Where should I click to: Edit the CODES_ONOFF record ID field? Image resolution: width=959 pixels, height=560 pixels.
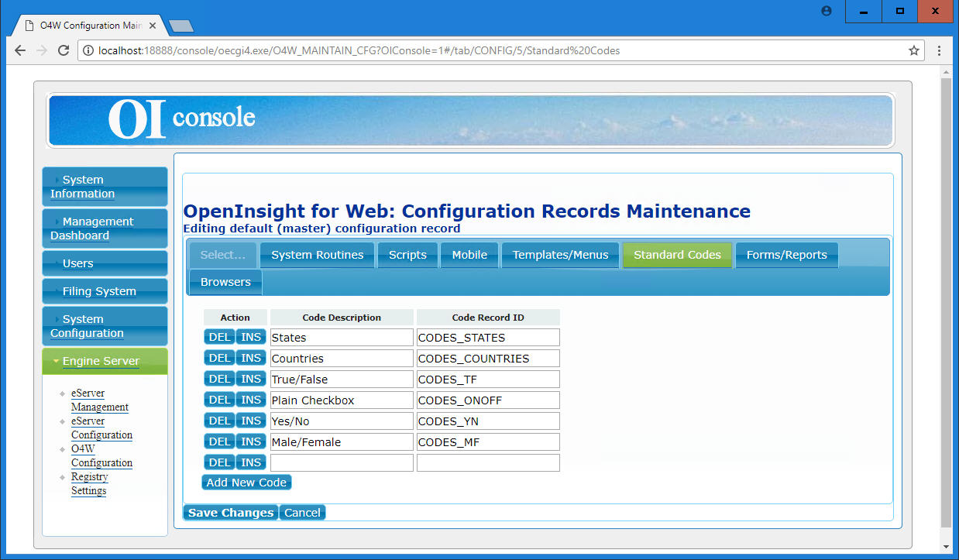coord(488,400)
